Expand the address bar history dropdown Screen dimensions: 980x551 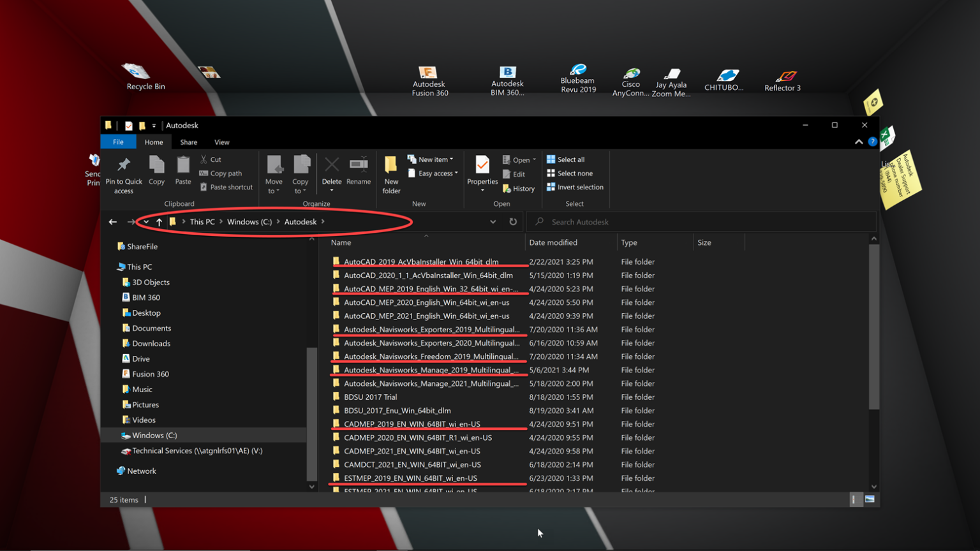coord(493,221)
